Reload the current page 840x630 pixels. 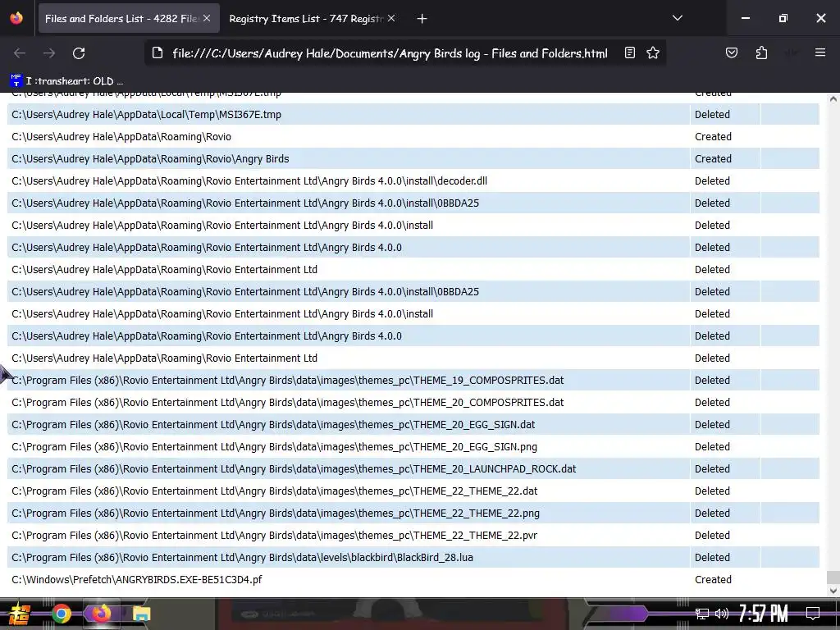79,53
